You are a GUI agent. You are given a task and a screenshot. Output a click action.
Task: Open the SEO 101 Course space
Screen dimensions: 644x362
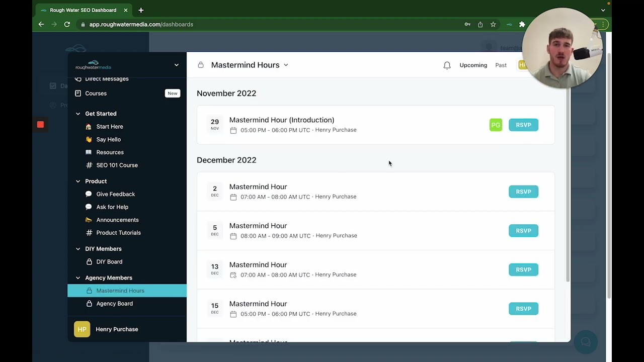[117, 165]
